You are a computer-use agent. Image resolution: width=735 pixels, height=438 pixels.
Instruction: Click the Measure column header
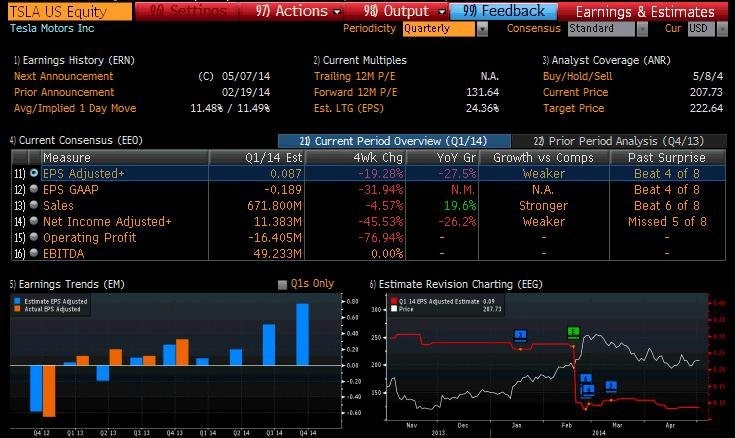125,158
